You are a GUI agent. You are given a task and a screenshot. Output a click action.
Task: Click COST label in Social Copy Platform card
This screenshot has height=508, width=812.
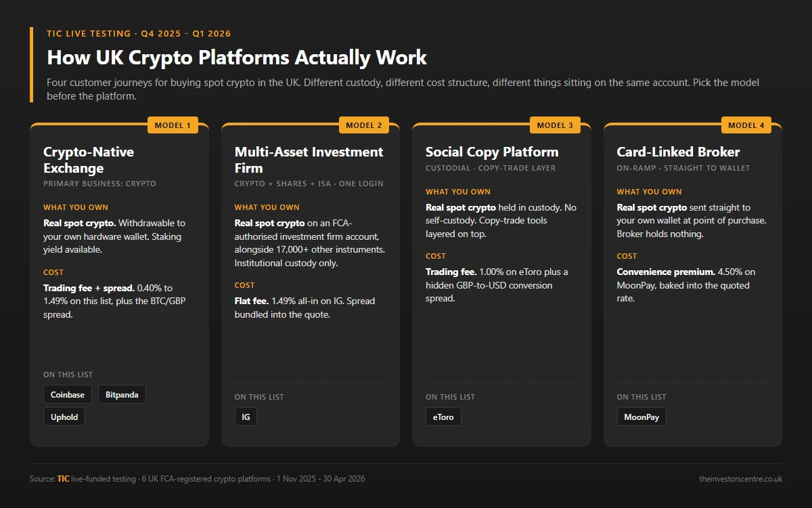436,256
